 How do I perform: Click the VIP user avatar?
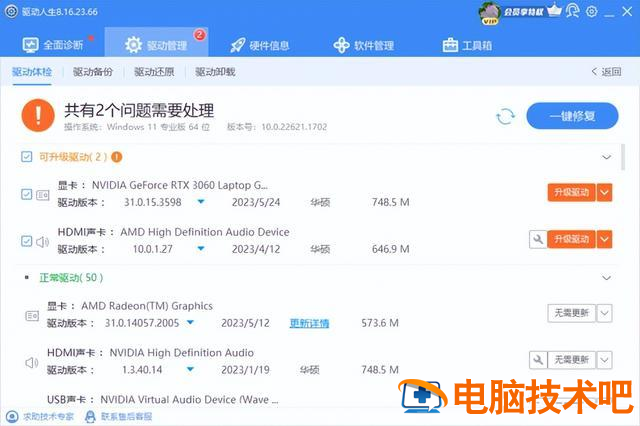[x=489, y=13]
